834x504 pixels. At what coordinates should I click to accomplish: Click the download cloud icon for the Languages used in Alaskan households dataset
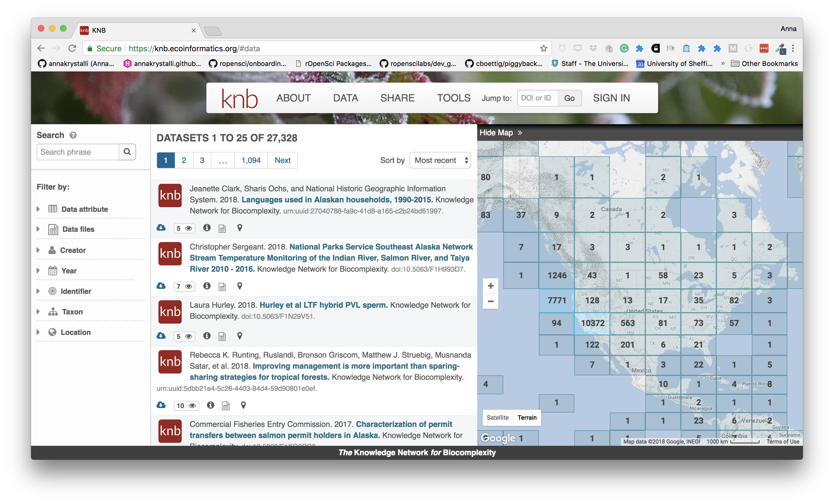click(x=161, y=228)
